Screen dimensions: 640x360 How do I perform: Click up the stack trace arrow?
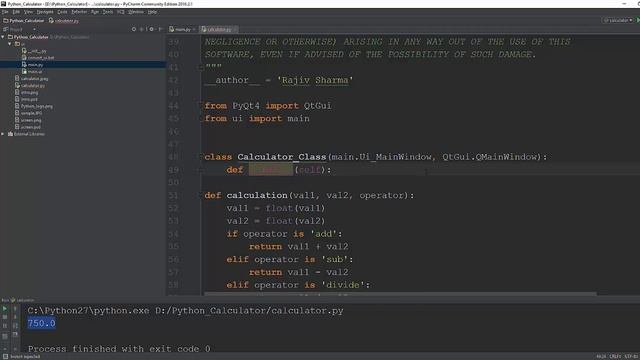click(15, 309)
